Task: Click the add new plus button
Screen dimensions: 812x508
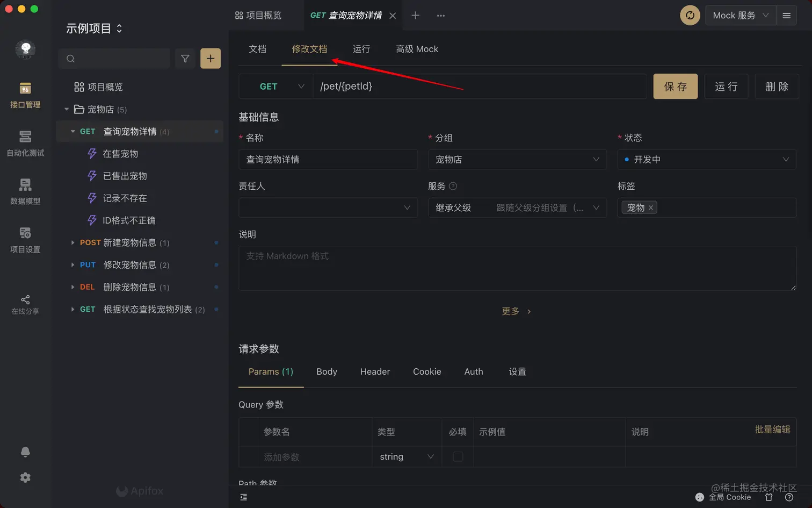Action: click(x=211, y=59)
